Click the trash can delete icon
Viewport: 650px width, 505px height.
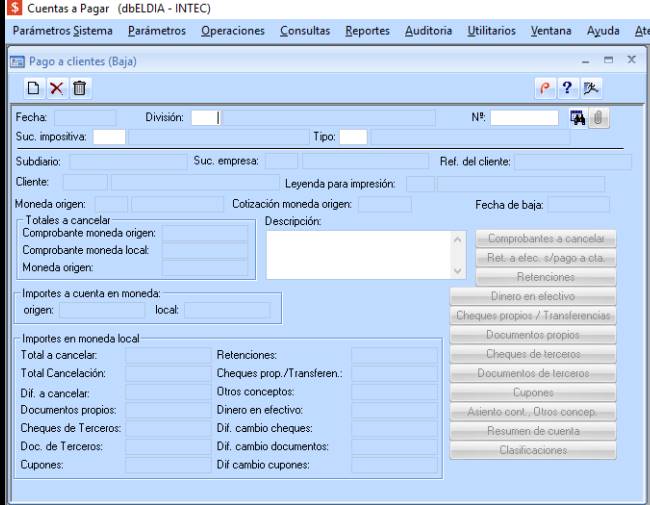(75, 89)
